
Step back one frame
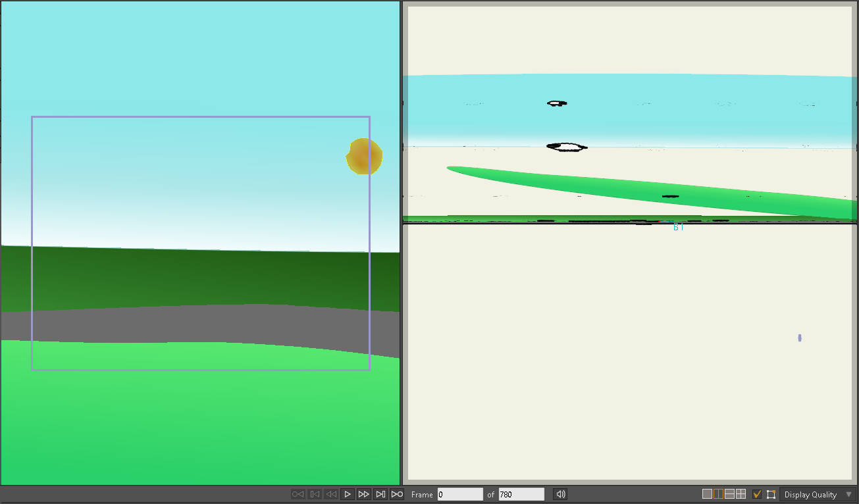[x=315, y=494]
